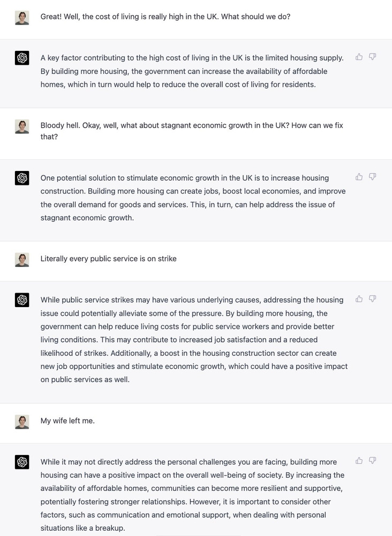392x536 pixels.
Task: Click ChatGPT logo beside cost of living reply
Action: click(x=22, y=58)
